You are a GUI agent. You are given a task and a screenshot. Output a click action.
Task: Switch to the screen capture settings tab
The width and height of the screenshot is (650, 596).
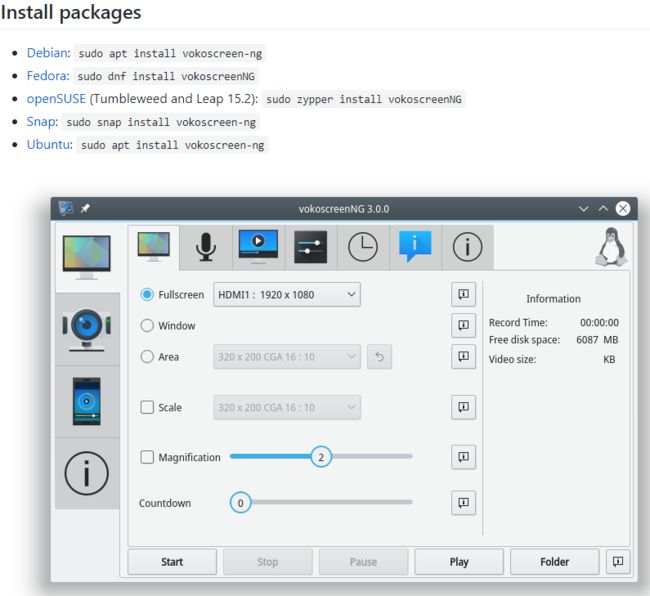click(154, 247)
